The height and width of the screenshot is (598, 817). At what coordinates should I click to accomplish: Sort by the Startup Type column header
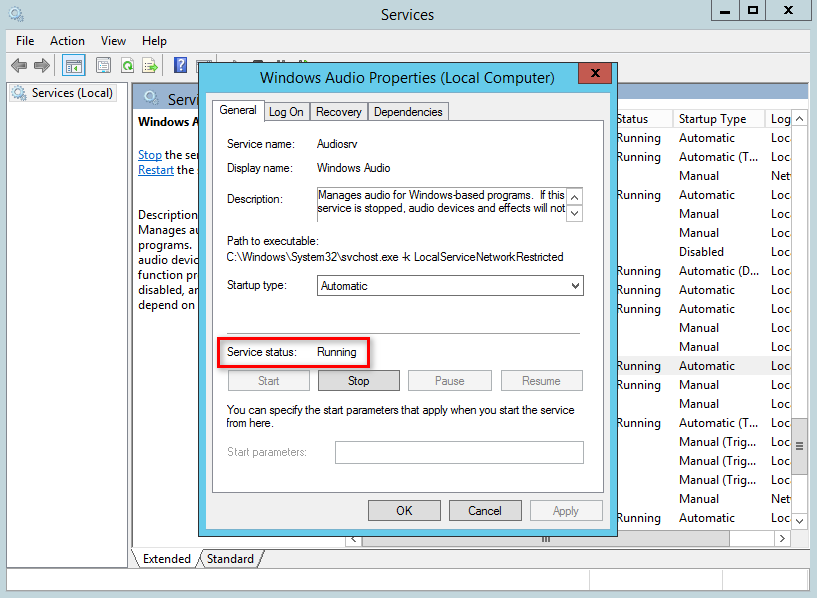[x=719, y=119]
